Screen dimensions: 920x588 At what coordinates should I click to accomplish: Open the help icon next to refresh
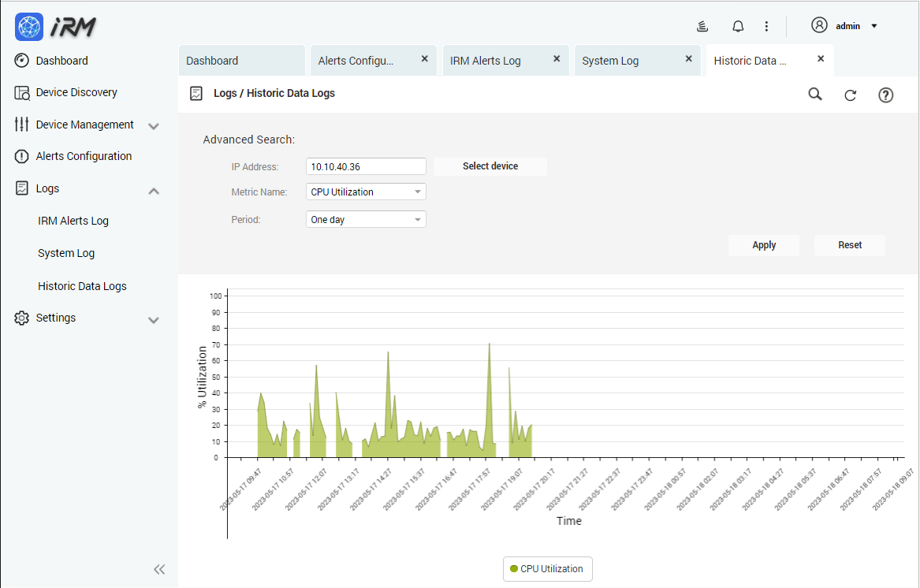(885, 94)
